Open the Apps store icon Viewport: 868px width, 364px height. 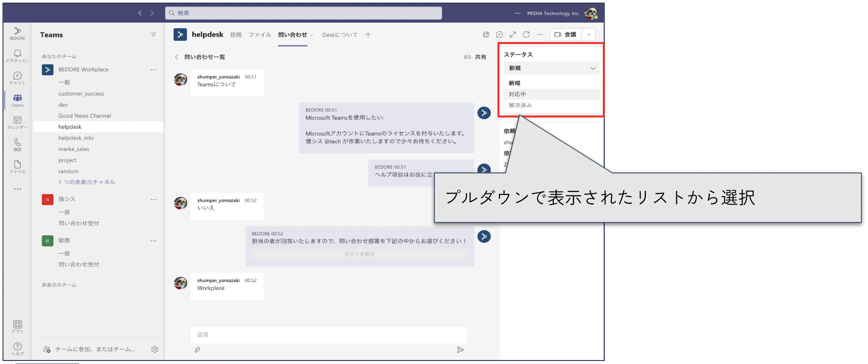click(18, 327)
